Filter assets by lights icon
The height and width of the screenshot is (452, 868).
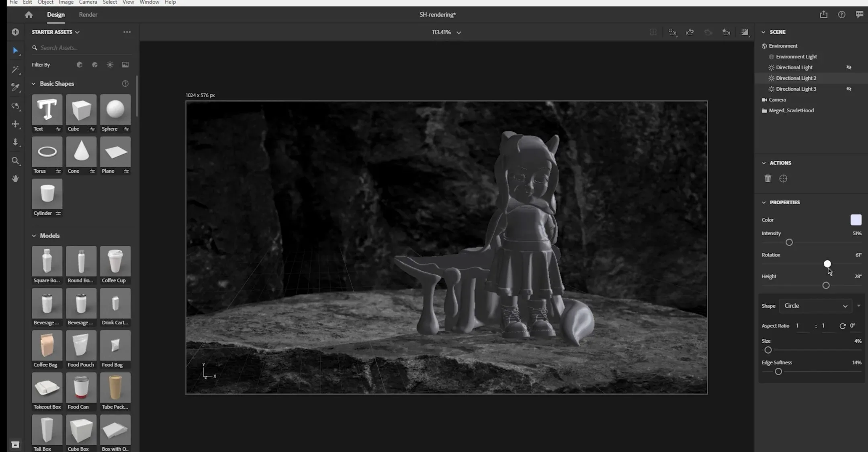point(110,65)
